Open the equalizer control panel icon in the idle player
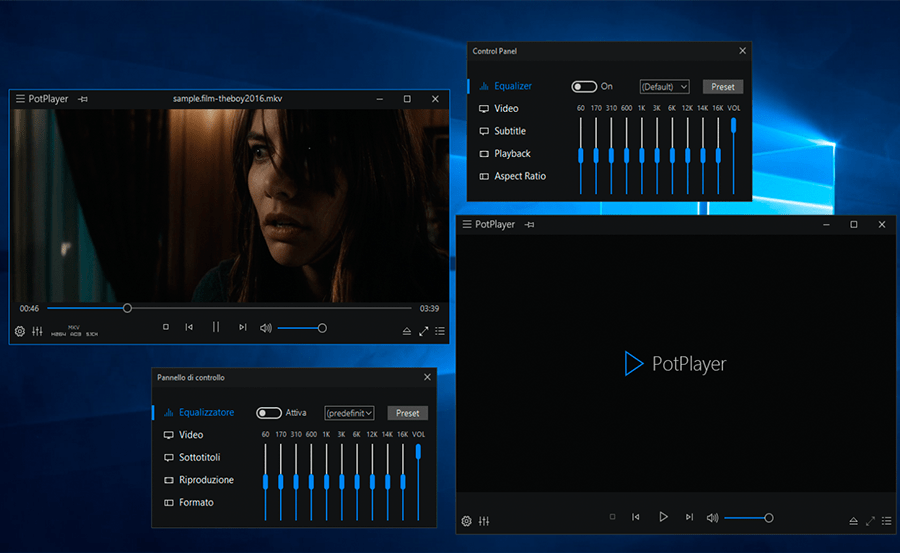The width and height of the screenshot is (900, 553). 484,521
